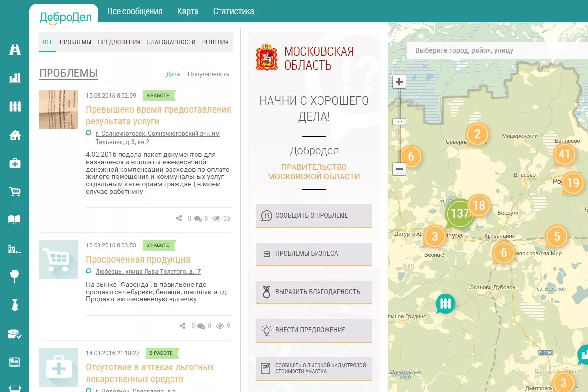Click the tree ecology category icon
588x392 pixels.
pyautogui.click(x=15, y=277)
